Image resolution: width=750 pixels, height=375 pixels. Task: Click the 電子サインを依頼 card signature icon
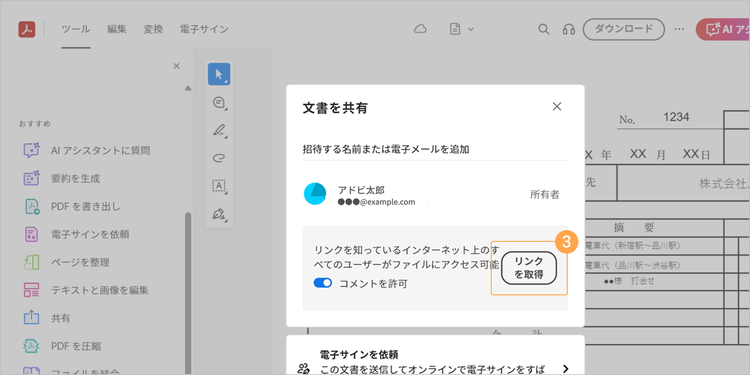coord(303,369)
